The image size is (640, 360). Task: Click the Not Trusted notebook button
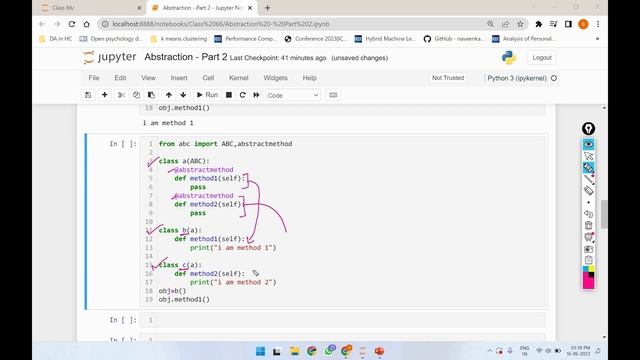click(448, 78)
